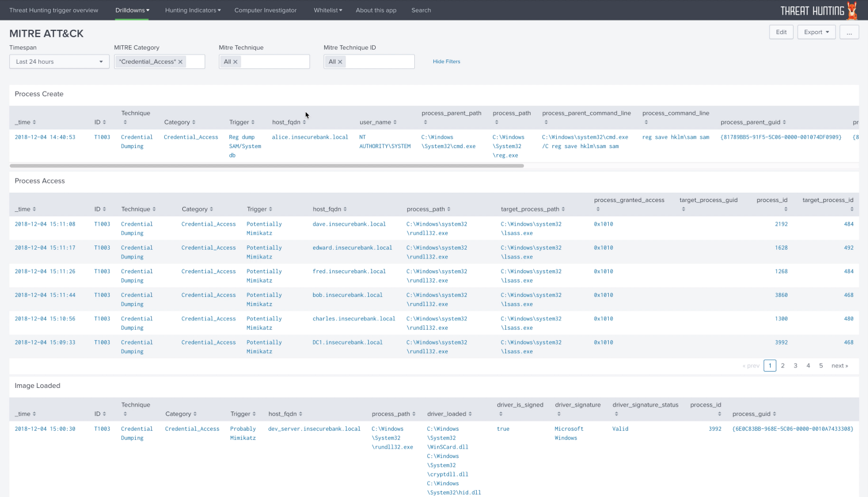Viewport: 868px width, 497px height.
Task: Sort Process Access table by process_path
Action: click(428, 209)
